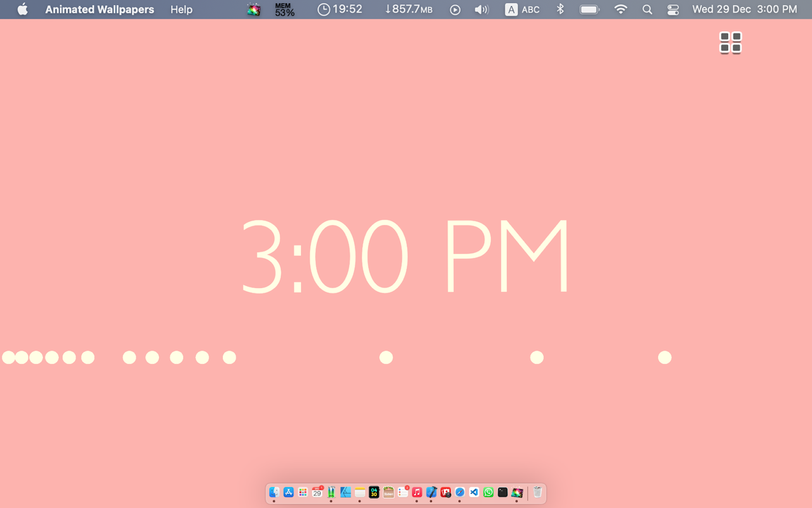Launch Visual Studio Code from the Dock
812x508 pixels.
(474, 493)
